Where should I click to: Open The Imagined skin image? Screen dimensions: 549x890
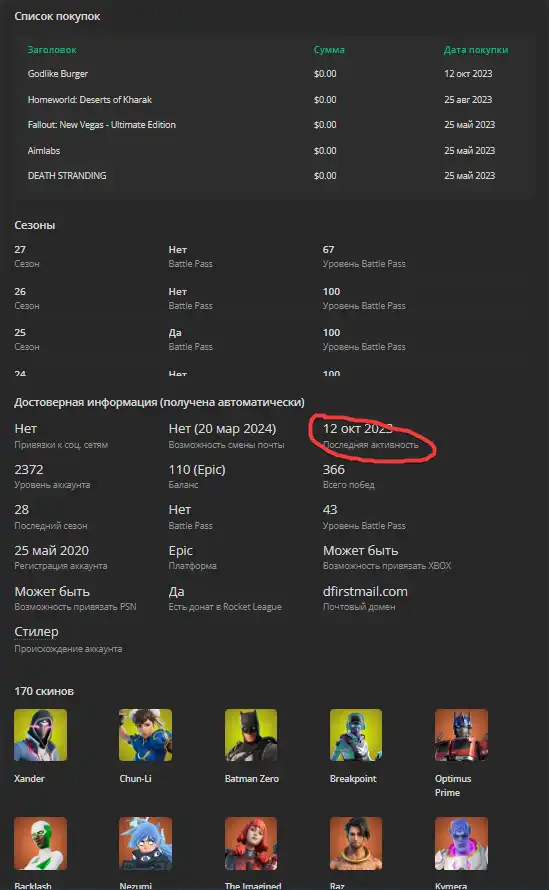[251, 843]
